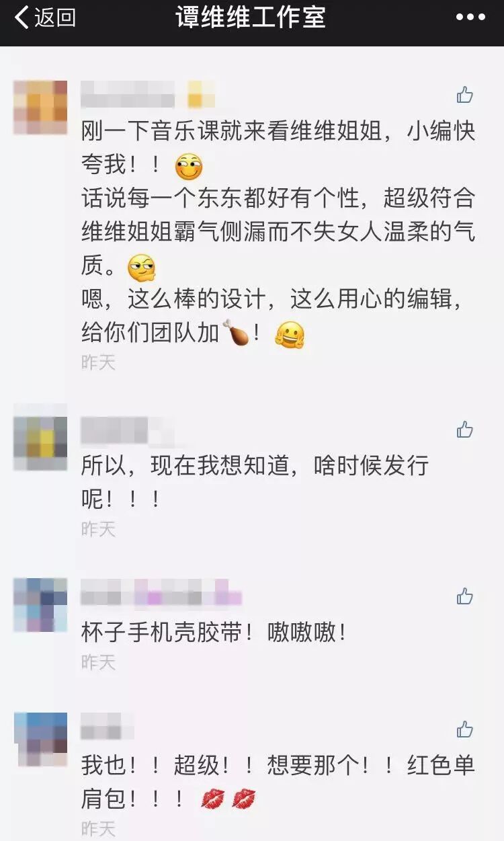This screenshot has width=504, height=841.
Task: Tap the hugging face emoji
Action: (290, 334)
